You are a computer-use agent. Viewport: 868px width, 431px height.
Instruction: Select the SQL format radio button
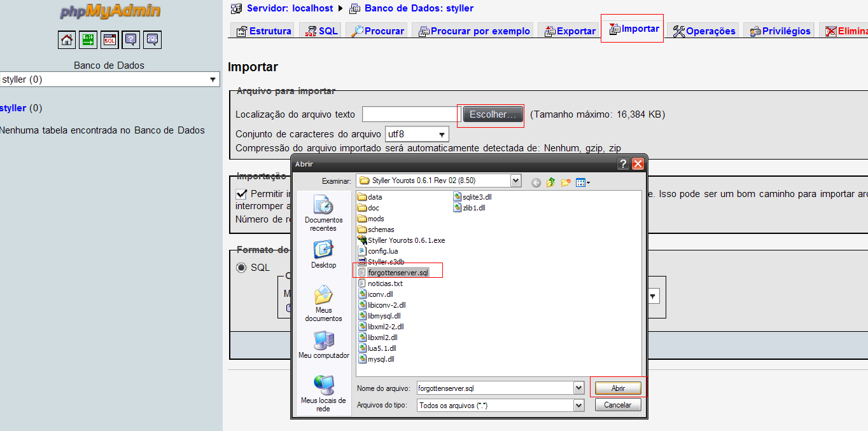click(x=241, y=268)
